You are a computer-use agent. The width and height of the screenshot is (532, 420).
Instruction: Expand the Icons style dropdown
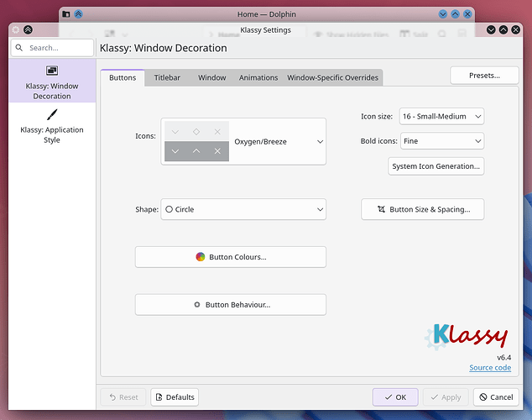(243, 142)
